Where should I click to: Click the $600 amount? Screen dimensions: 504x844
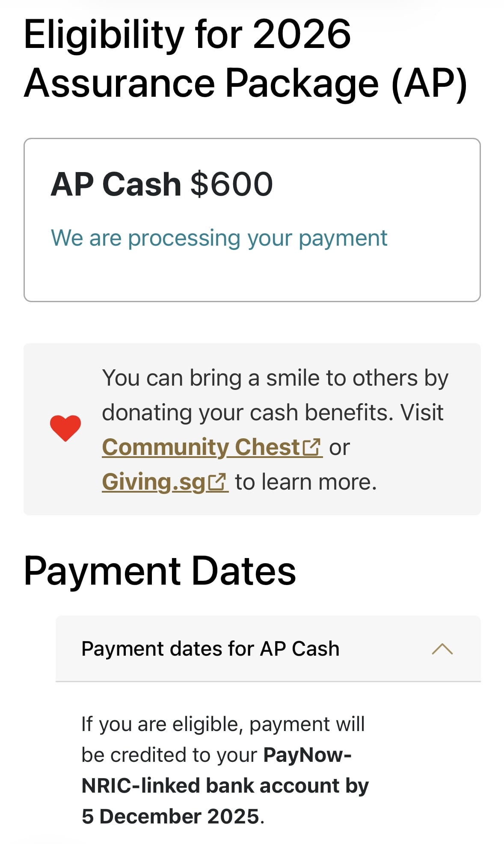tap(231, 184)
